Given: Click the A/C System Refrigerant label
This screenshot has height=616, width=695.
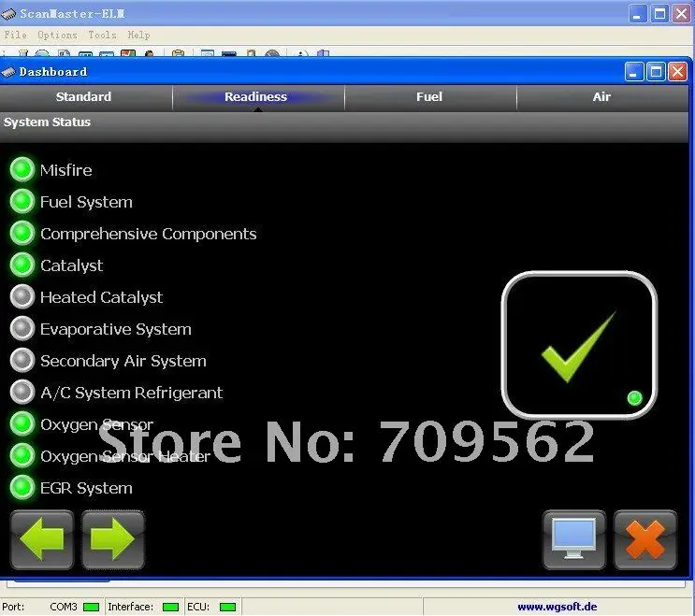Looking at the screenshot, I should coord(132,393).
